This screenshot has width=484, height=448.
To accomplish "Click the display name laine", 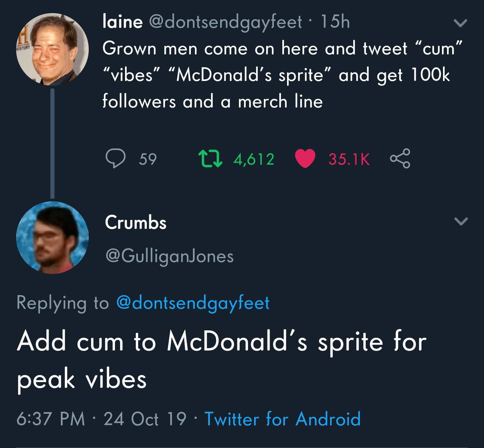I will (123, 22).
